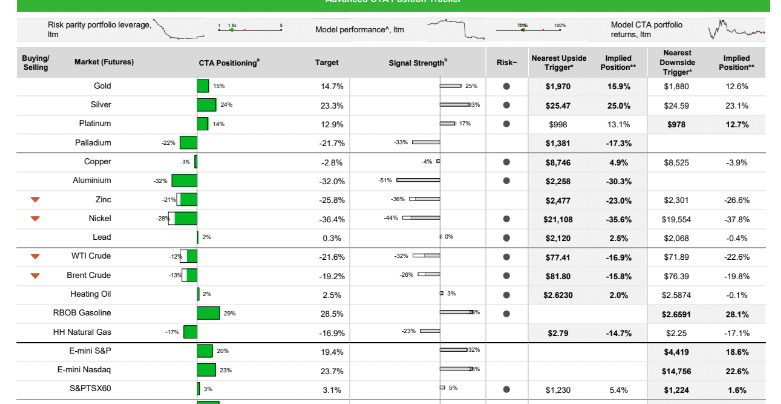Viewport: 781px width, 404px height.
Task: Click the red selling arrow beside Zinc
Action: (x=35, y=200)
